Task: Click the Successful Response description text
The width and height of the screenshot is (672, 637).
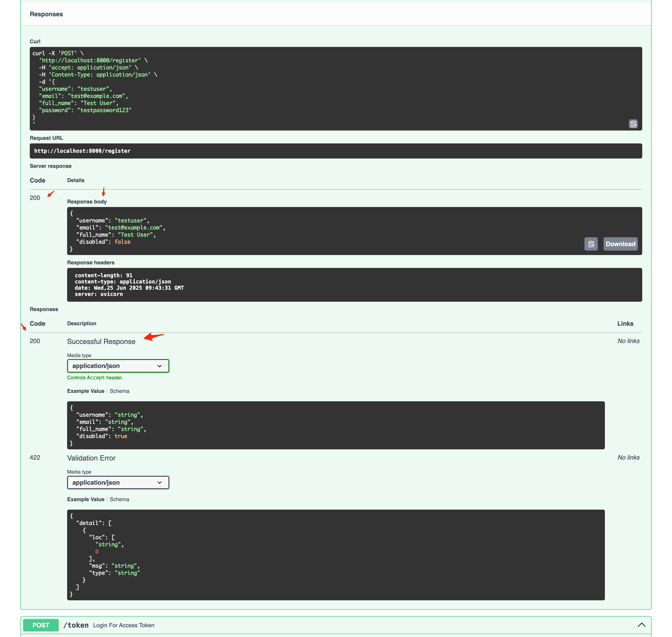Action: (101, 341)
